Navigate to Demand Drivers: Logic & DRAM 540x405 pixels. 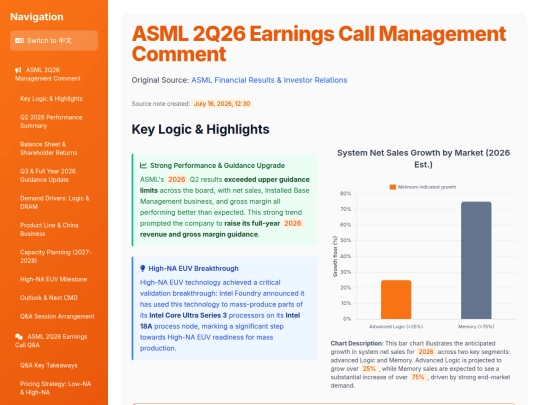coord(54,202)
